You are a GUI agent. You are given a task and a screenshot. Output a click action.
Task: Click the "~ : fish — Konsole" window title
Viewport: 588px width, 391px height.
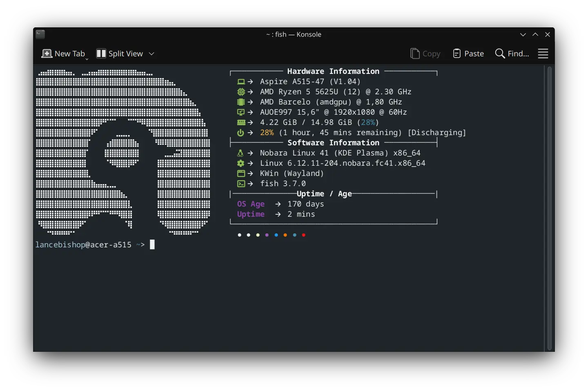pos(294,35)
